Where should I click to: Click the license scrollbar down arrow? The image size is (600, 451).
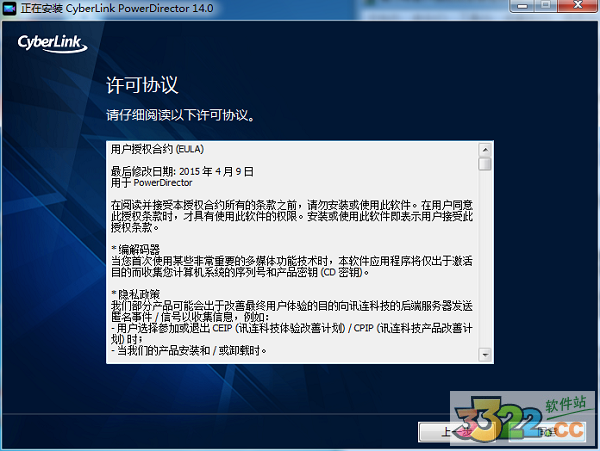click(485, 355)
